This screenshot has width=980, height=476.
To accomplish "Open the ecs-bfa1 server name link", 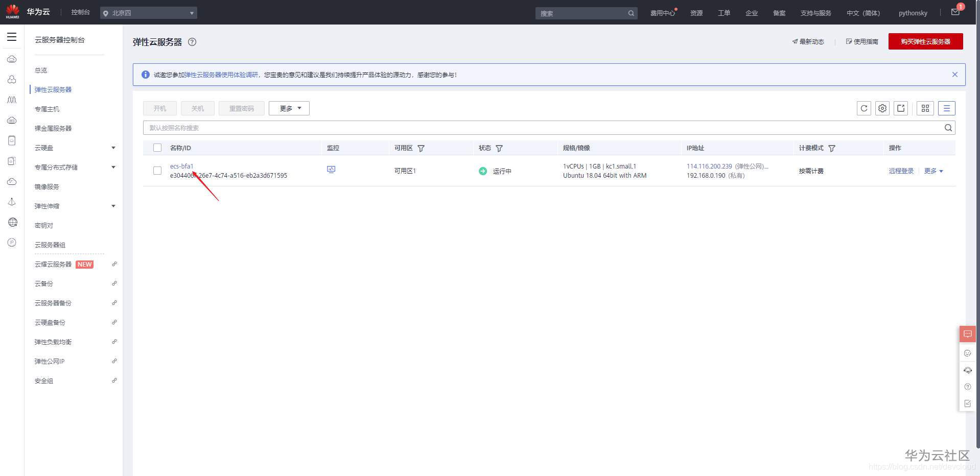I will coord(182,166).
